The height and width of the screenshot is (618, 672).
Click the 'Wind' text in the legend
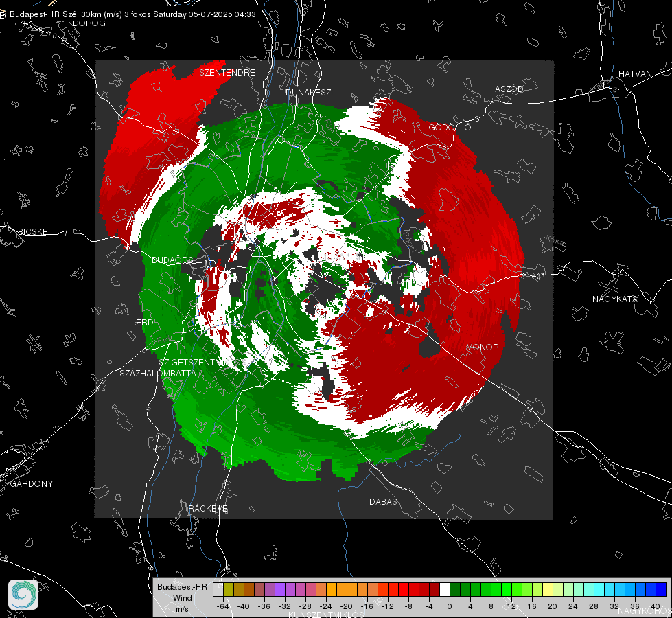182,597
